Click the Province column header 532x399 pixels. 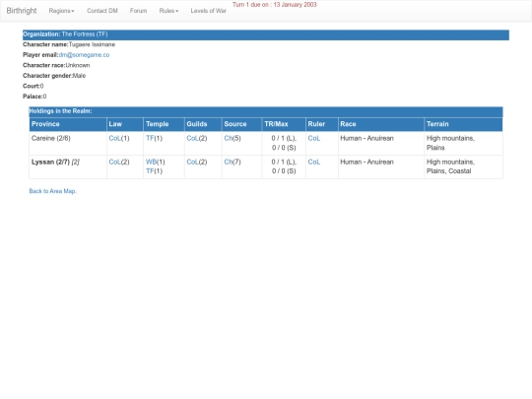click(x=68, y=124)
